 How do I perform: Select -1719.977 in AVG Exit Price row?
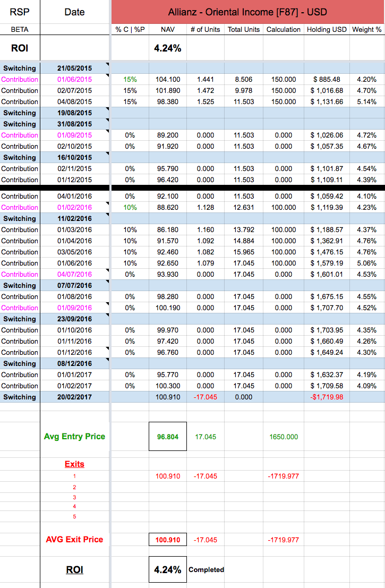point(284,540)
